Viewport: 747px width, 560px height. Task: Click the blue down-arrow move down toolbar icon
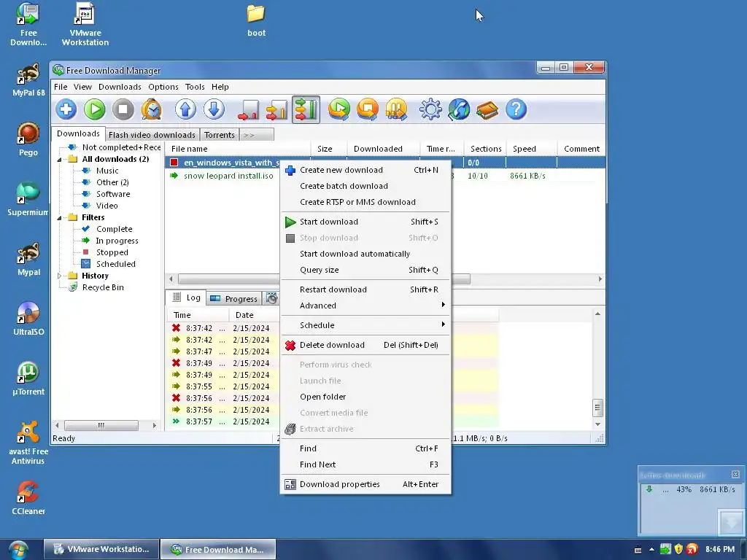click(214, 110)
